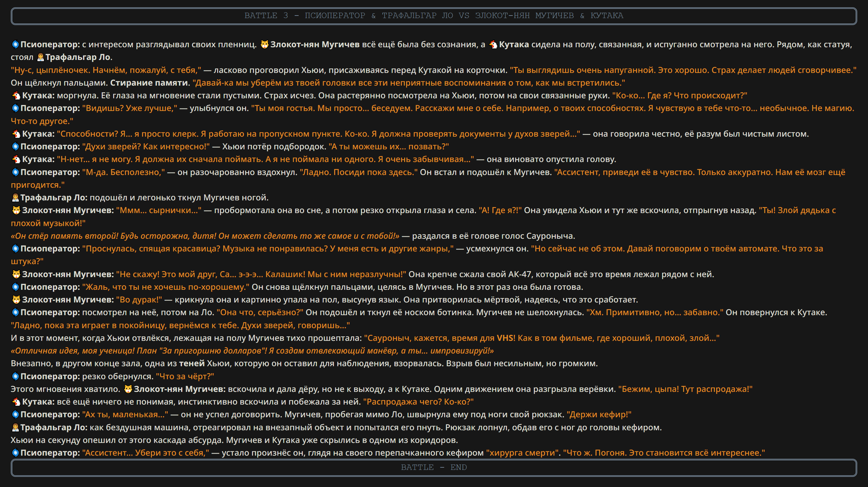The height and width of the screenshot is (487, 868).
Task: Click the quote 'Держи кефир!'
Action: (599, 414)
